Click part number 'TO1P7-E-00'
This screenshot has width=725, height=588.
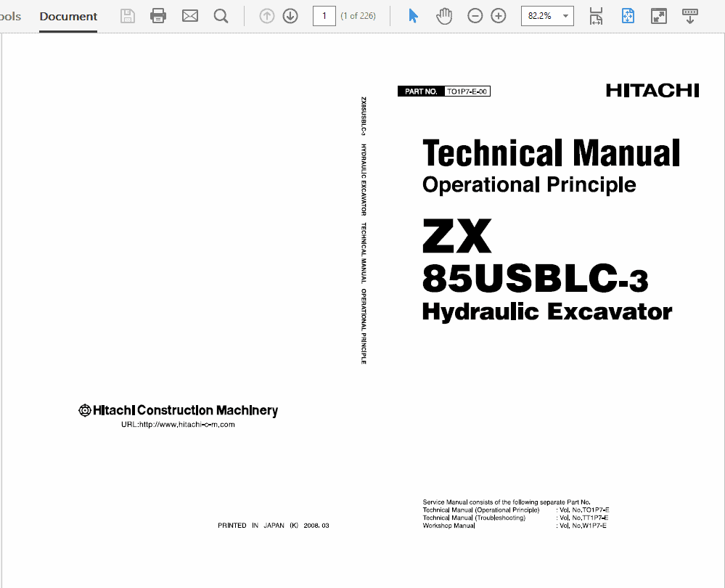pos(467,91)
